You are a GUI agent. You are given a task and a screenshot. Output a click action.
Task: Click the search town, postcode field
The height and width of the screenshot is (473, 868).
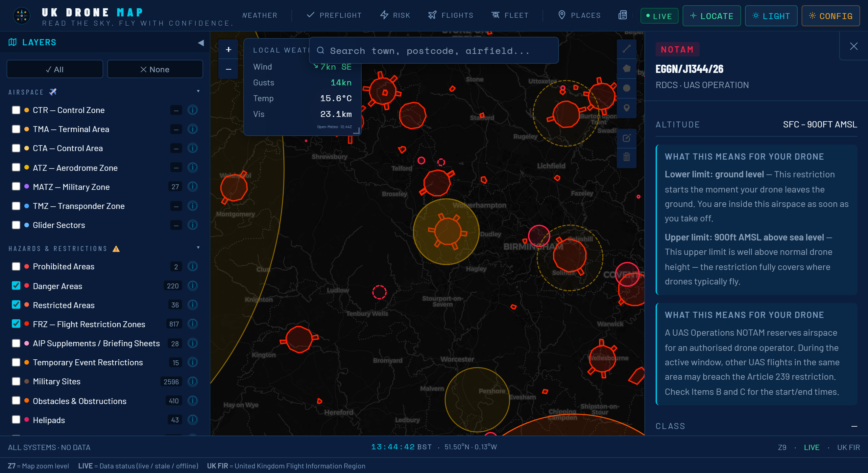tap(434, 51)
